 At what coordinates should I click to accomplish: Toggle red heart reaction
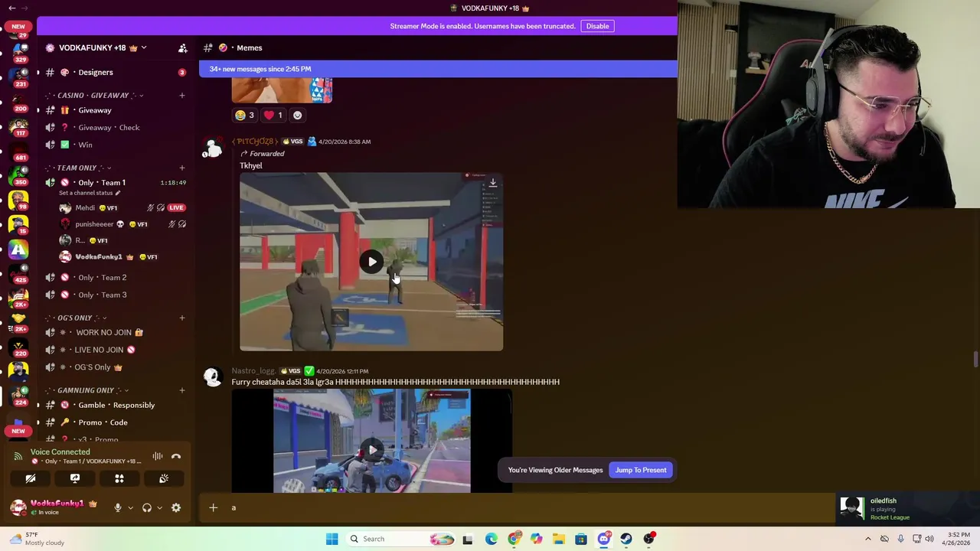coord(274,115)
